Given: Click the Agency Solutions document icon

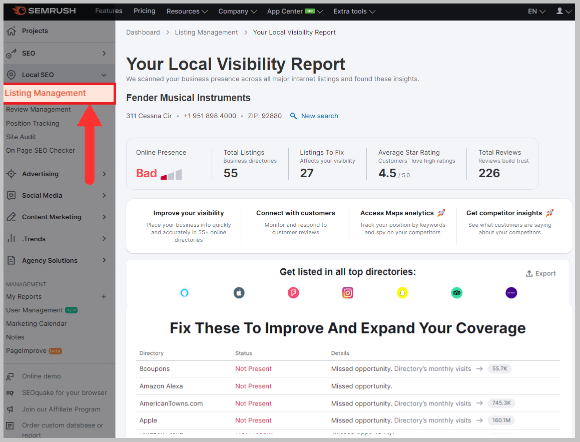Looking at the screenshot, I should [11, 260].
